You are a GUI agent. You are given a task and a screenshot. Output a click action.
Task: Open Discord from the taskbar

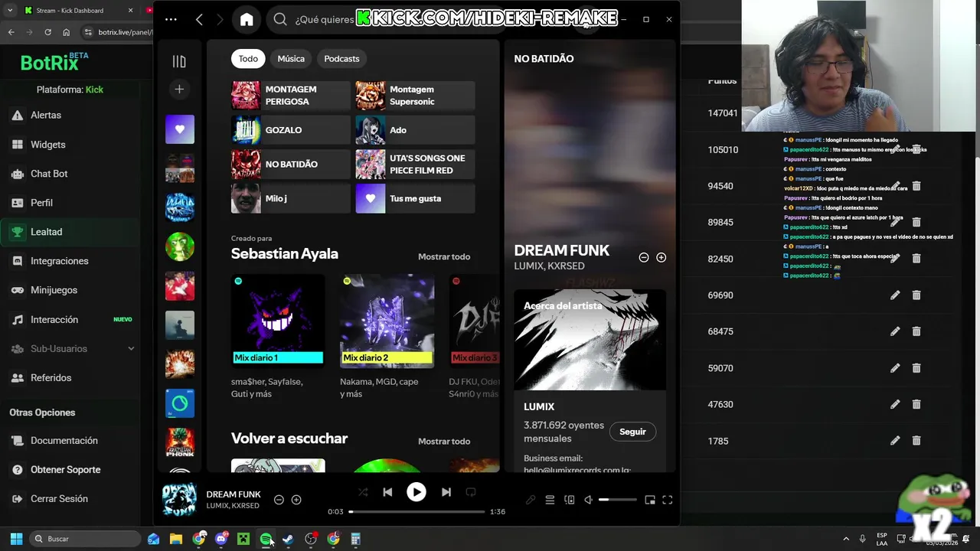coord(221,539)
